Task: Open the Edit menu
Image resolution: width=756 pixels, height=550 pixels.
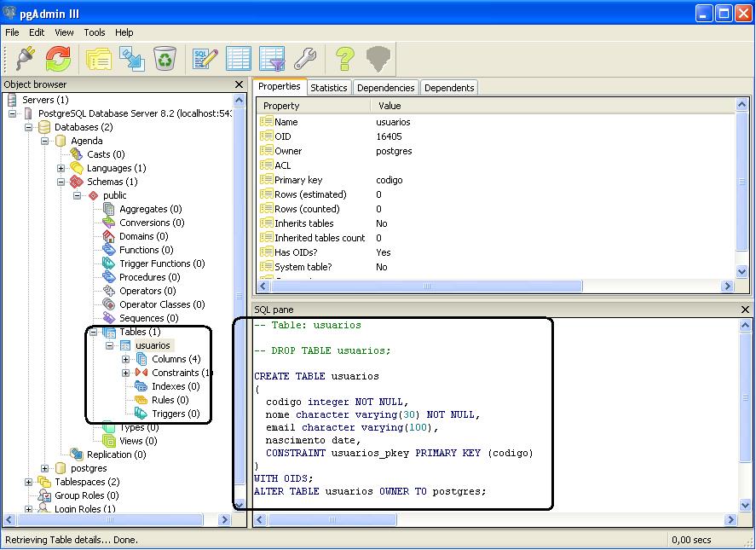Action: 37,32
